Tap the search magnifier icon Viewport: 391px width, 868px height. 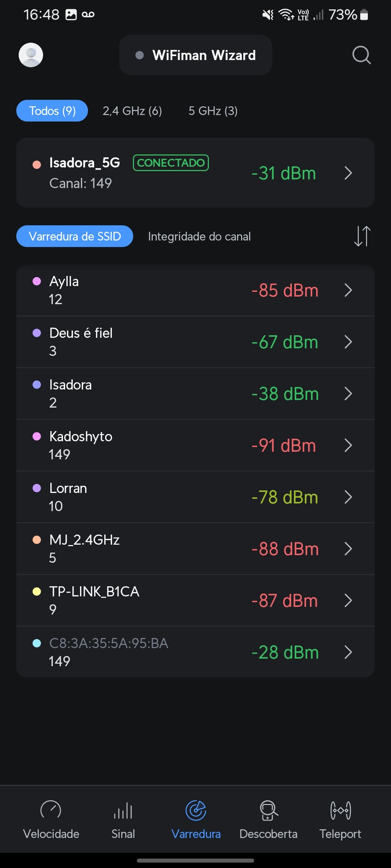[x=361, y=55]
